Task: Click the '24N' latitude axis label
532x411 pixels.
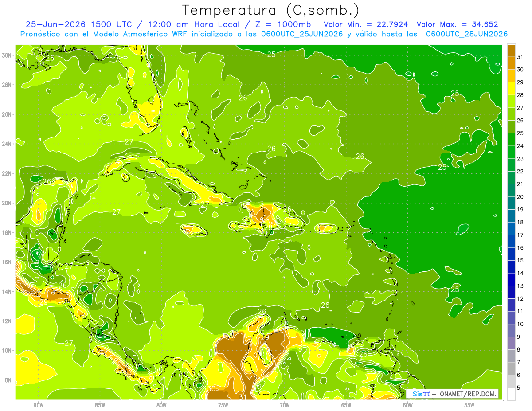Action: [x=7, y=144]
